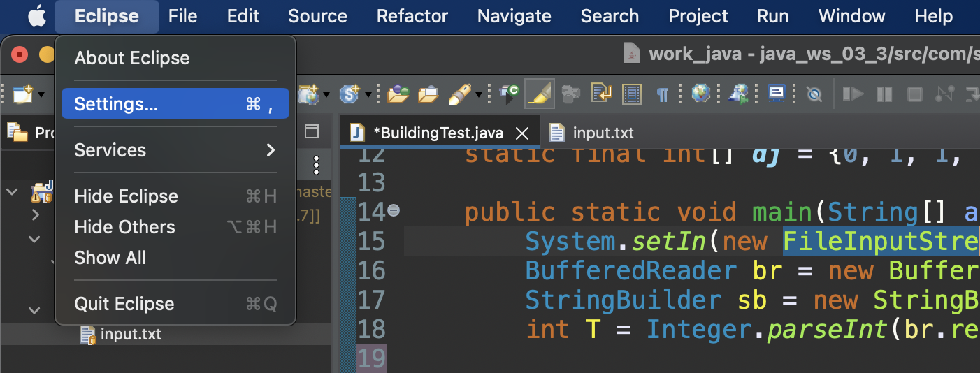Screen dimensions: 980x373
Task: Open the Source menu
Action: click(x=317, y=16)
